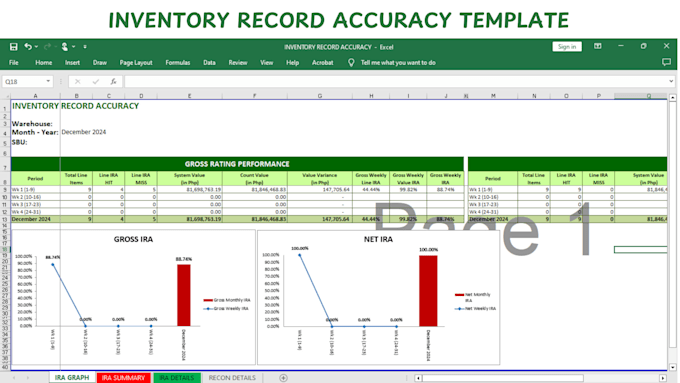The height and width of the screenshot is (383, 680).
Task: Select the GROSS IRA chart title
Action: click(x=133, y=239)
